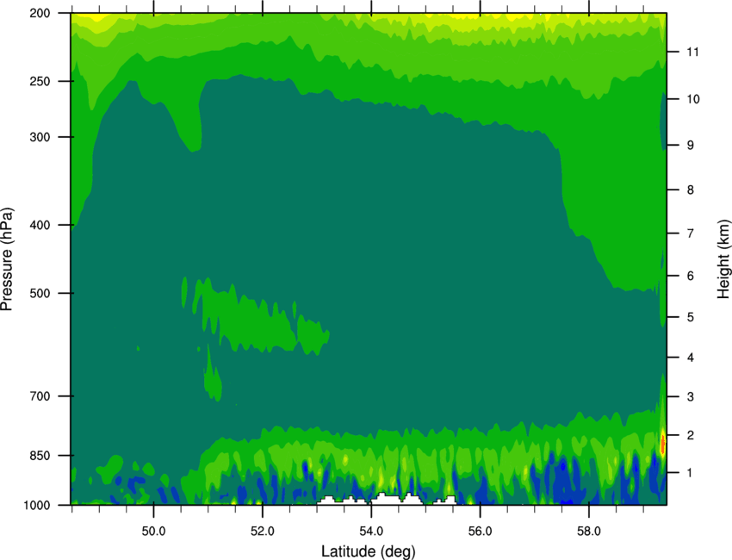
Task: Click the red-orange hotspot near 2 km height
Action: coord(663,445)
